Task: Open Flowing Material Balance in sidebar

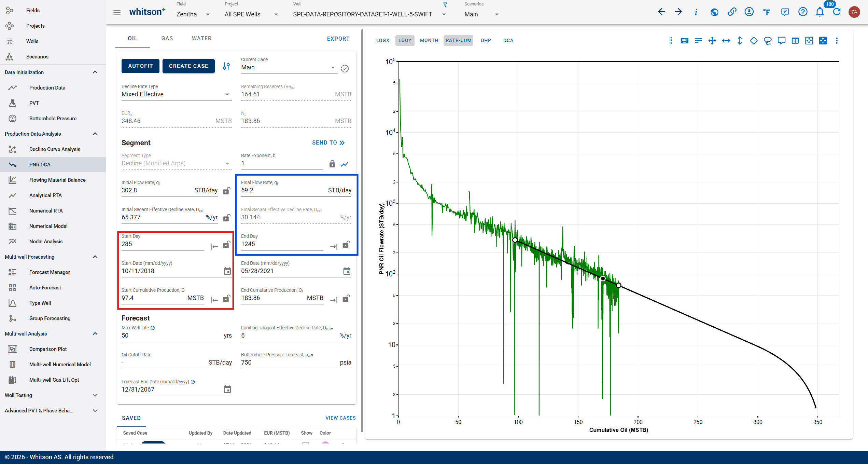Action: tap(57, 180)
